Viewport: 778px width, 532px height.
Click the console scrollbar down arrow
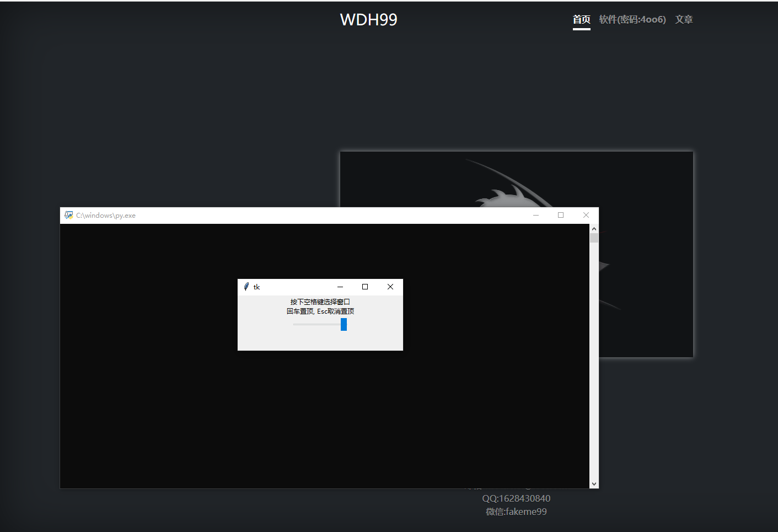pos(594,483)
